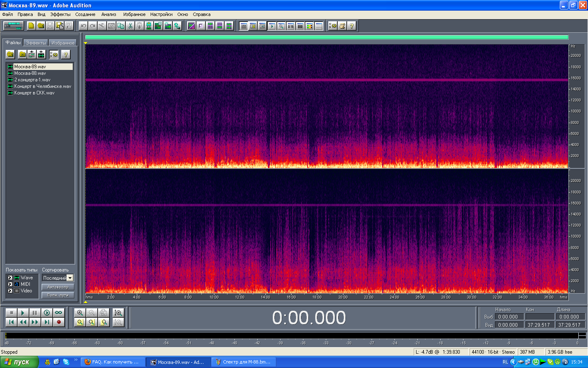Click the vertical zoom in icon
Viewport: 588px width, 368px height.
(x=118, y=313)
